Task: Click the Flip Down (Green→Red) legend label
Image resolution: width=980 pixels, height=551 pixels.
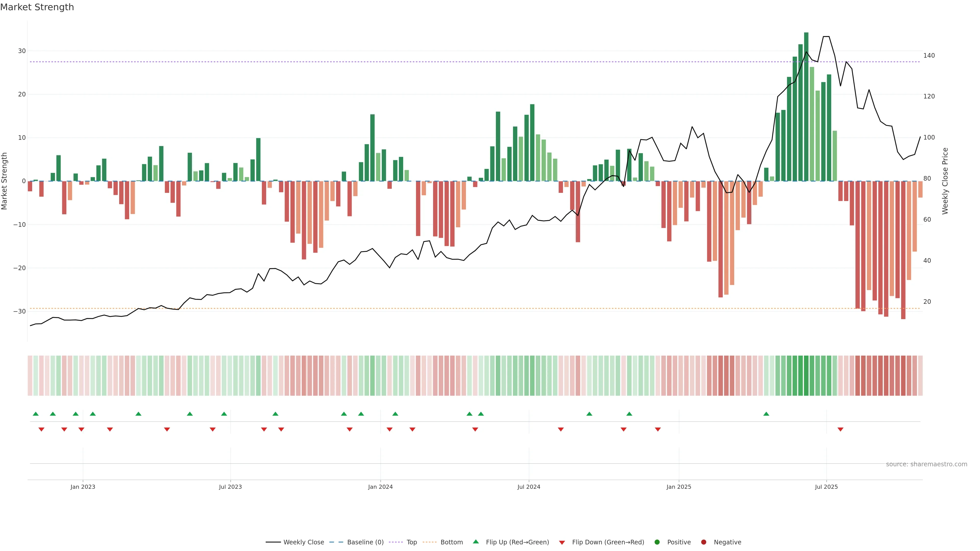Action: pyautogui.click(x=608, y=542)
